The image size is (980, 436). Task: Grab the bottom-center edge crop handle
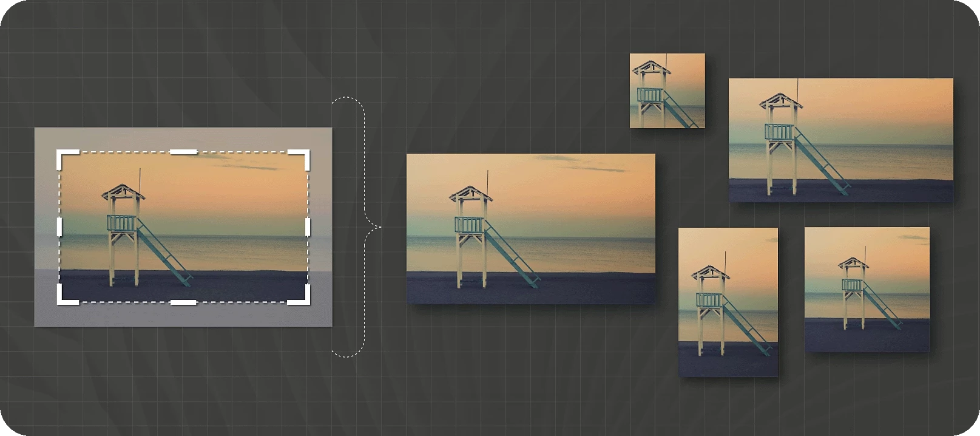pos(183,302)
